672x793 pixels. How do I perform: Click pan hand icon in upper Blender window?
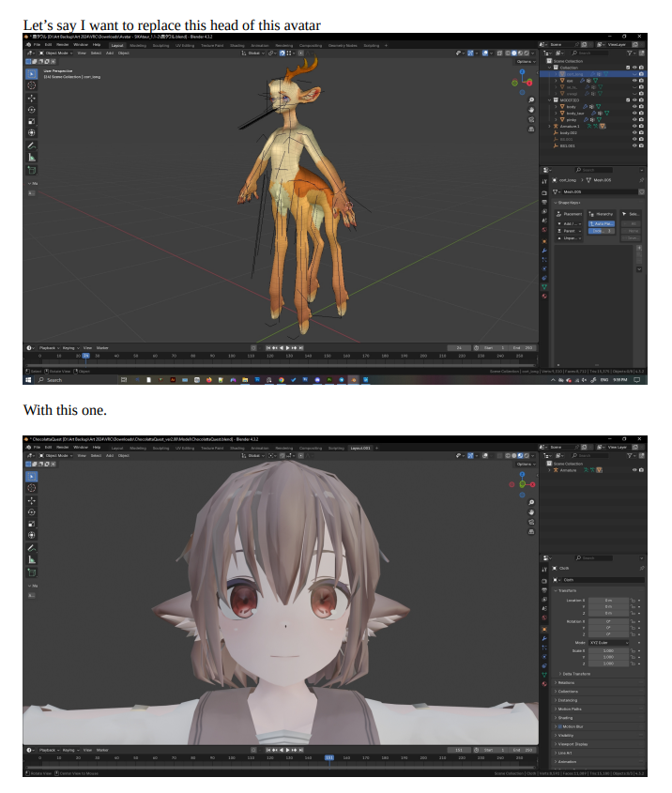tap(531, 110)
